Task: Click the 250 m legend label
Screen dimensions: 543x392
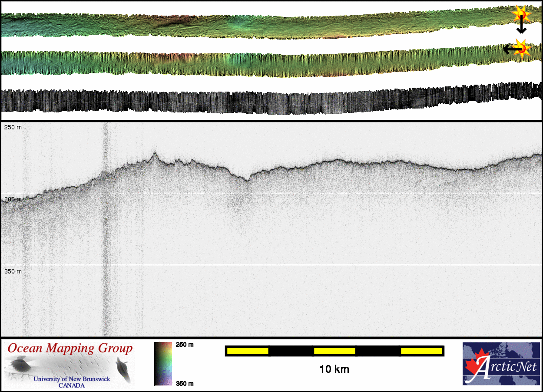Action: pos(184,345)
